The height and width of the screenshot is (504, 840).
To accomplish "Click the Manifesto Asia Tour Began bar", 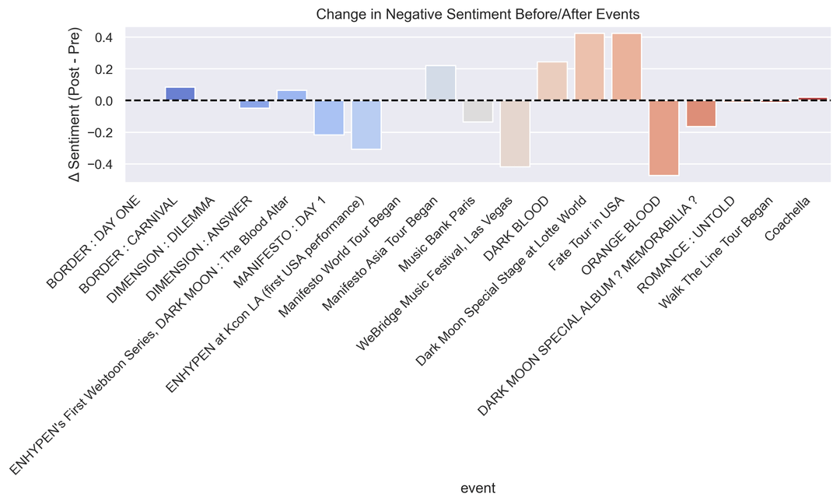I will pyautogui.click(x=441, y=83).
